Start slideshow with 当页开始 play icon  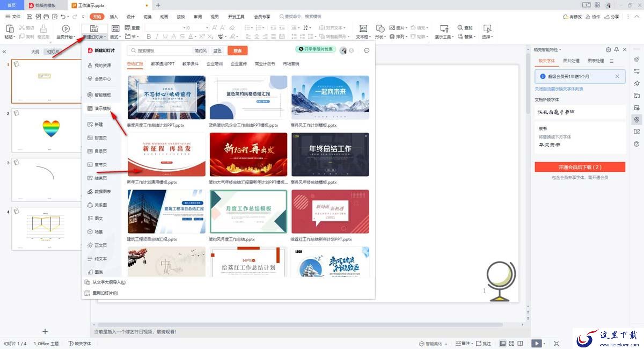click(x=65, y=28)
